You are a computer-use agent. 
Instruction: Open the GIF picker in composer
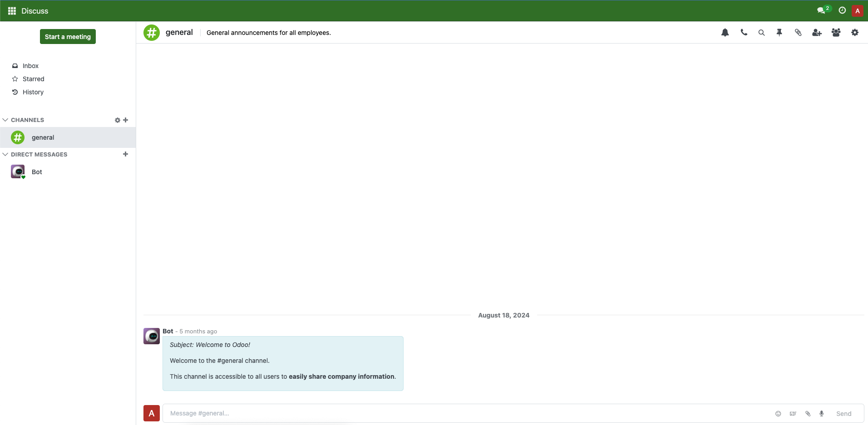tap(793, 414)
